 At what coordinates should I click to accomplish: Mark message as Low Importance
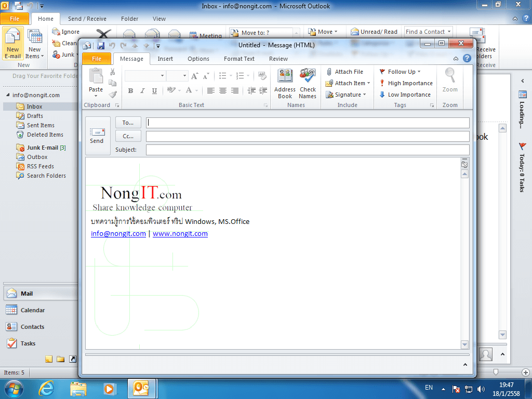pos(405,95)
